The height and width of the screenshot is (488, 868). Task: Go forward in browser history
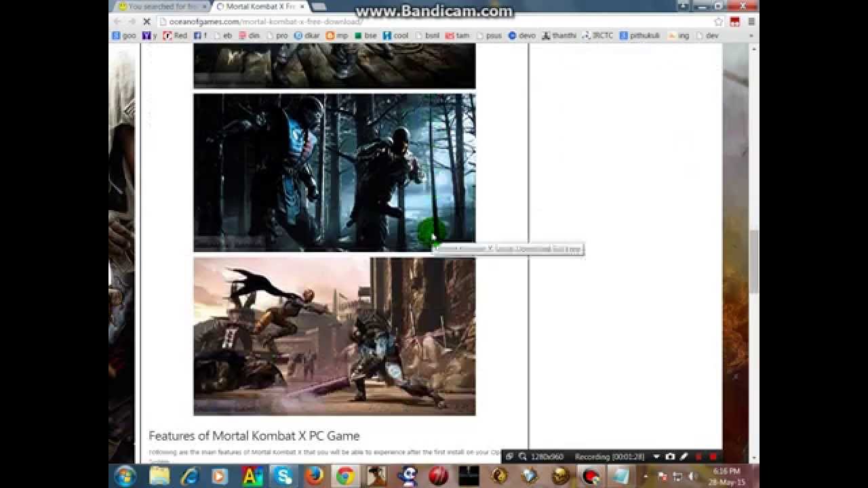(x=132, y=22)
